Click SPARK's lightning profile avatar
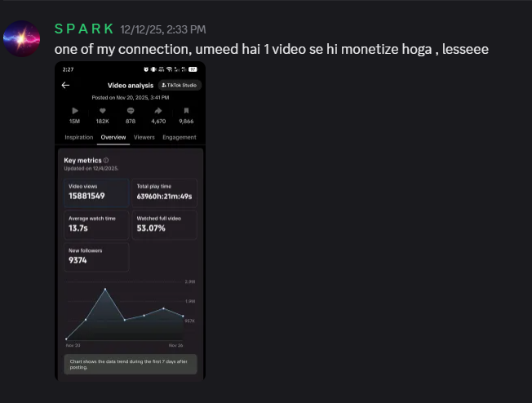The height and width of the screenshot is (403, 532). pyautogui.click(x=21, y=38)
